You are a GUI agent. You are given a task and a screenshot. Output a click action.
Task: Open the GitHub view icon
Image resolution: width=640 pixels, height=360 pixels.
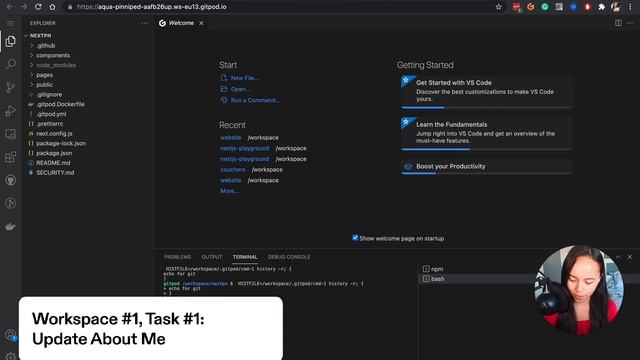tap(11, 180)
